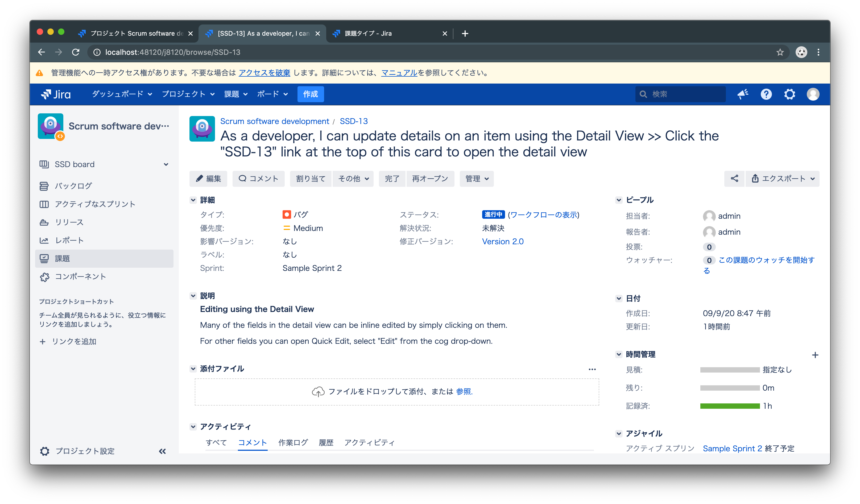
Task: Add time tracking with plus icon
Action: [815, 355]
